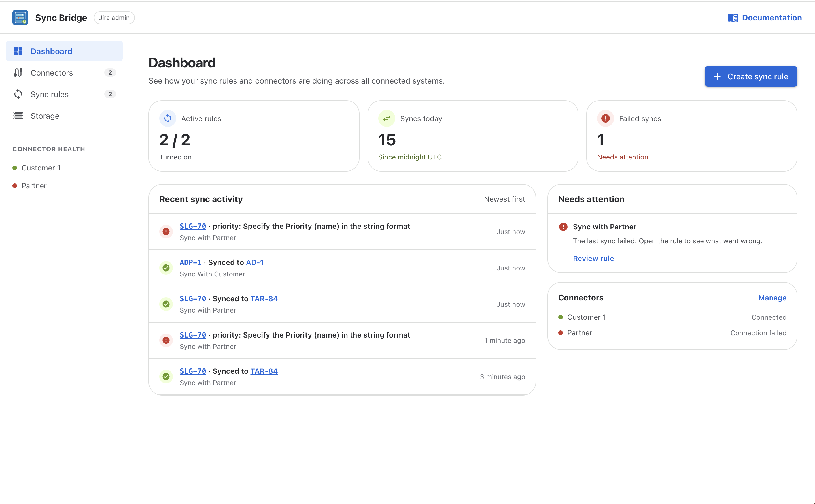The width and height of the screenshot is (815, 504).
Task: Click the Connectors plug icon in sidebar
Action: pos(18,73)
